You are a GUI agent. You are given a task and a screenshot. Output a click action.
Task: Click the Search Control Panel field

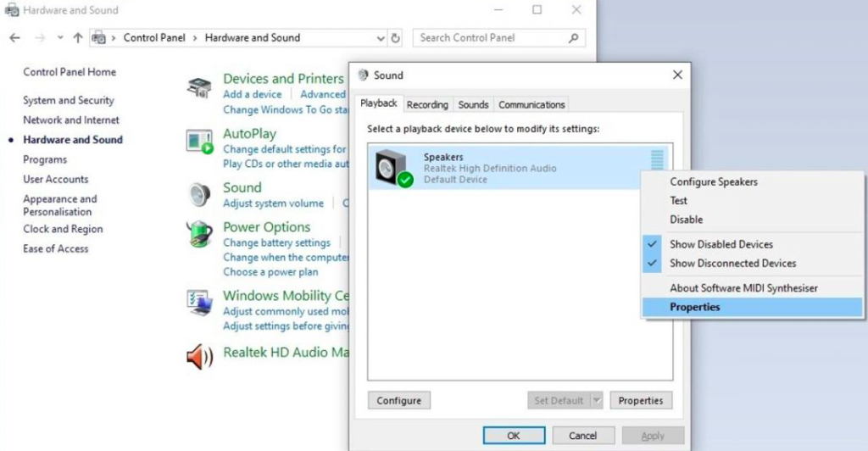coord(498,37)
